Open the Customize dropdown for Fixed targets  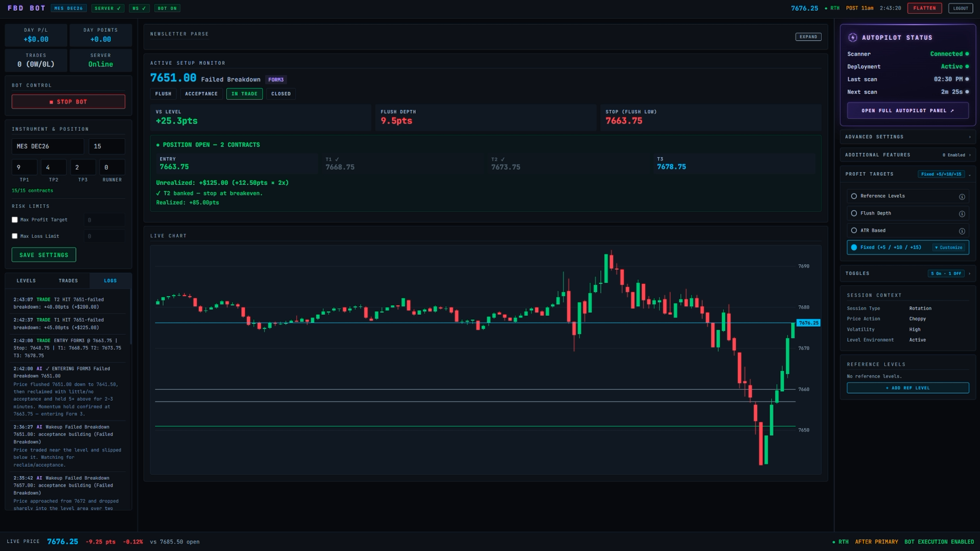tap(949, 248)
